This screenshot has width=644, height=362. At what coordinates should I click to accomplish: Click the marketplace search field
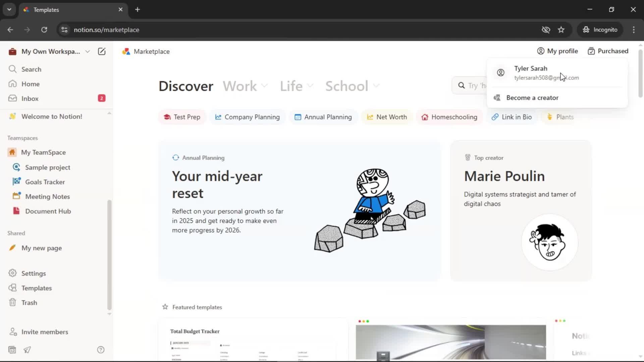470,85
